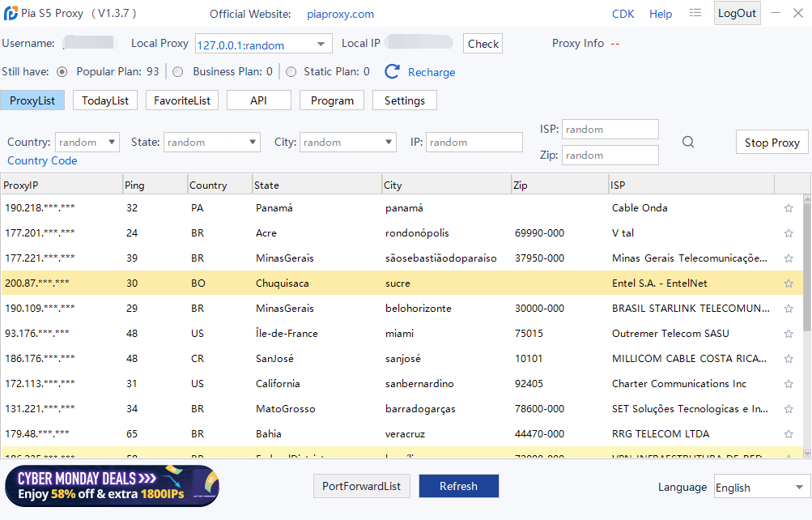This screenshot has width=812, height=520.
Task: Open the Settings tab
Action: coord(405,100)
